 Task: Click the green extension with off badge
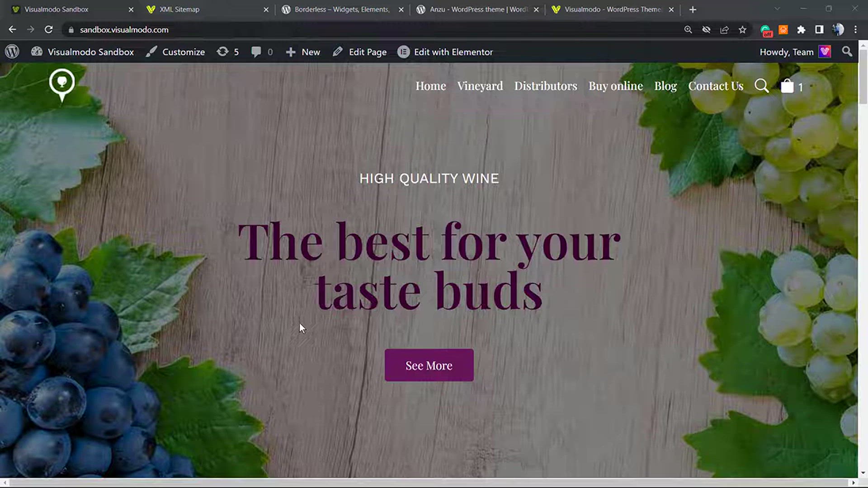coord(766,30)
